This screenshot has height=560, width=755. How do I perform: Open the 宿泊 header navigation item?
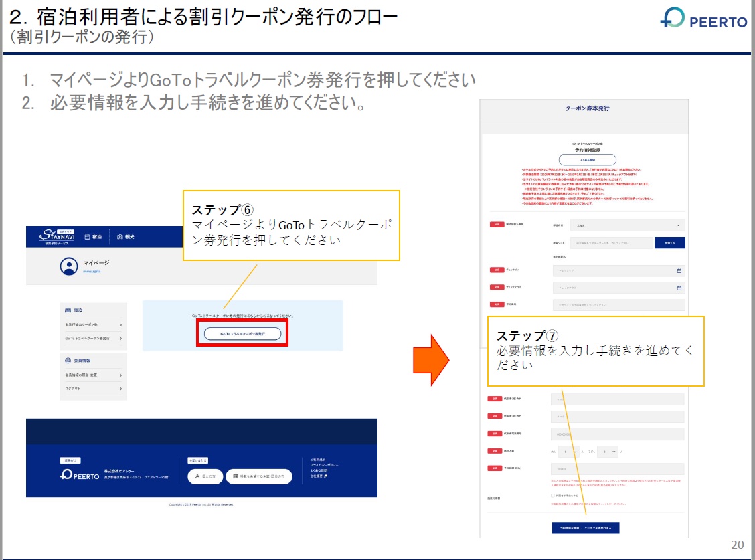pos(94,236)
